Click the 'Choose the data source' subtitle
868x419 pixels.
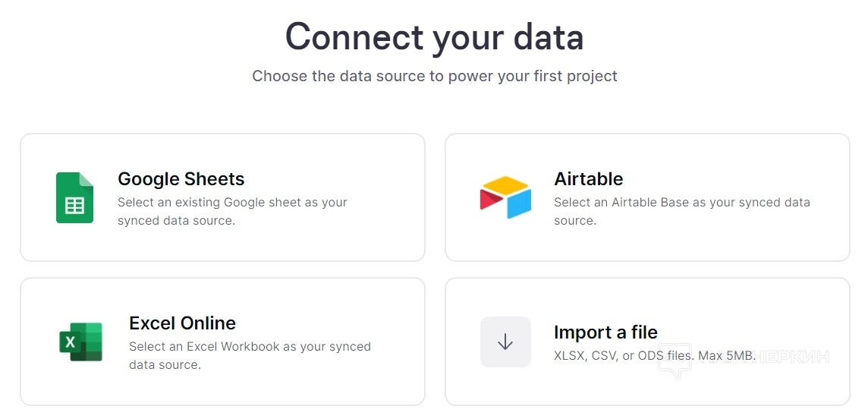(x=434, y=76)
